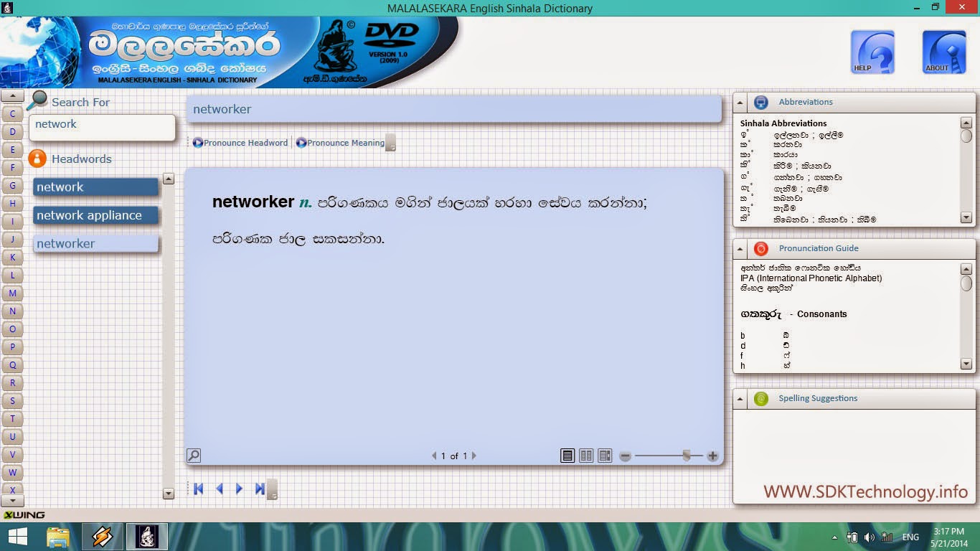Open Winamp lightning icon on taskbar
This screenshot has height=551, width=980.
pyautogui.click(x=103, y=537)
